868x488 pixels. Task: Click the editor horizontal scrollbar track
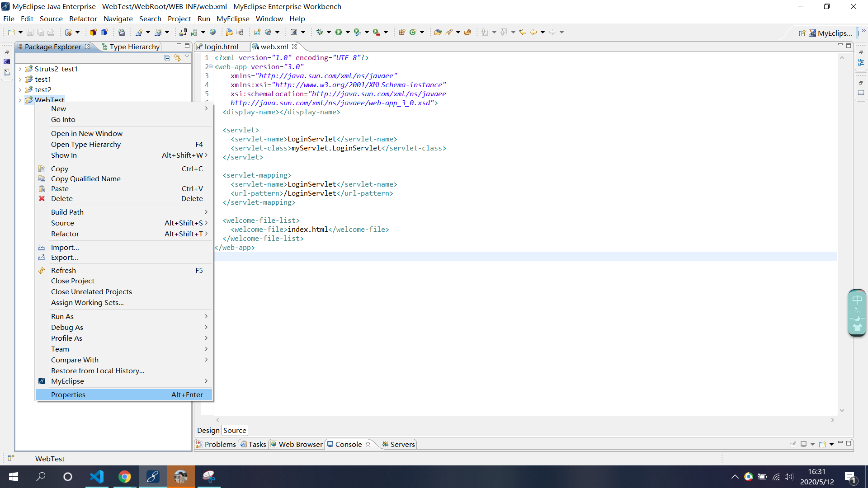point(524,420)
